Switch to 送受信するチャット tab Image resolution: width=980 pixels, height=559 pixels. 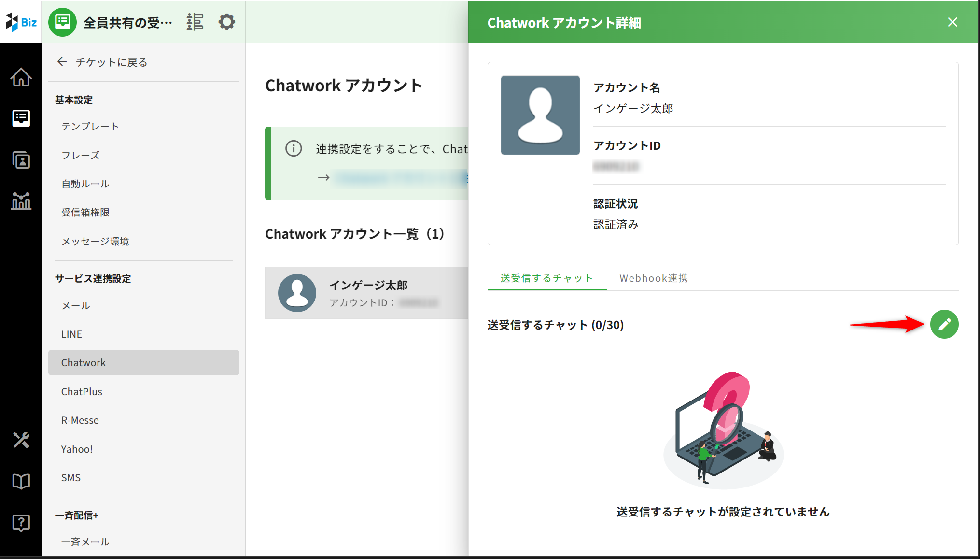(547, 278)
